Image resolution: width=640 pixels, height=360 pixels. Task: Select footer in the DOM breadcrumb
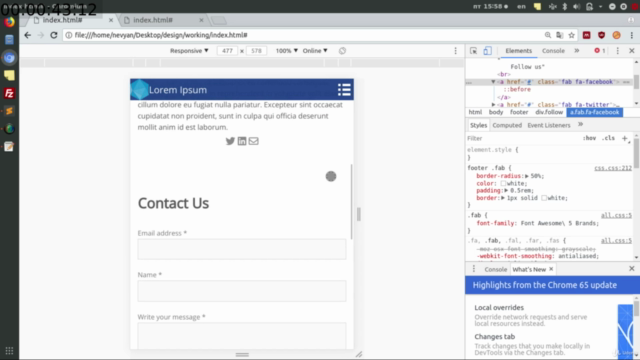519,112
